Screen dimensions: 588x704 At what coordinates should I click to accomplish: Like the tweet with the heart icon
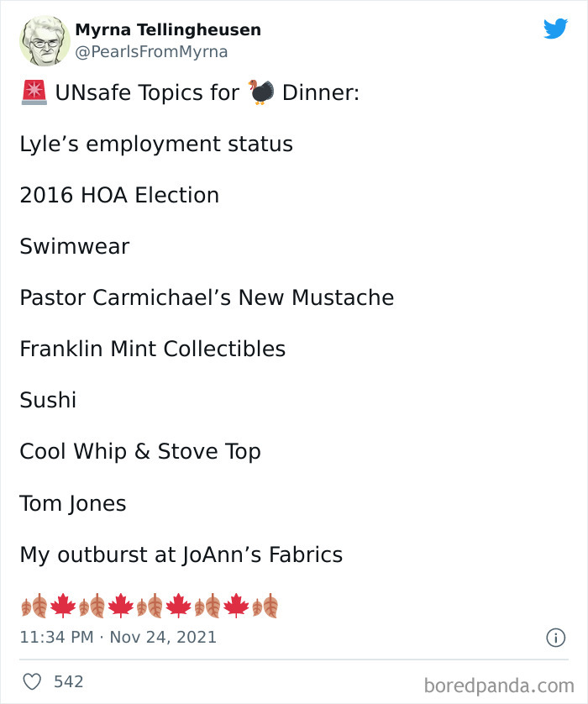click(32, 681)
